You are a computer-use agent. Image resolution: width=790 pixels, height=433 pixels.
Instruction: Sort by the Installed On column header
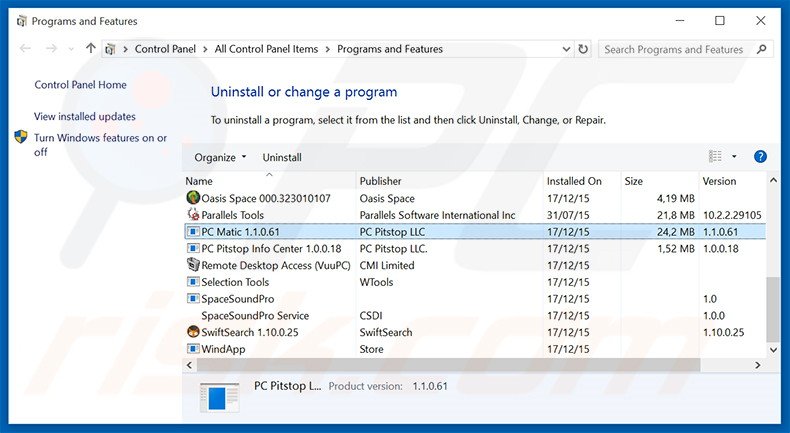pos(582,181)
